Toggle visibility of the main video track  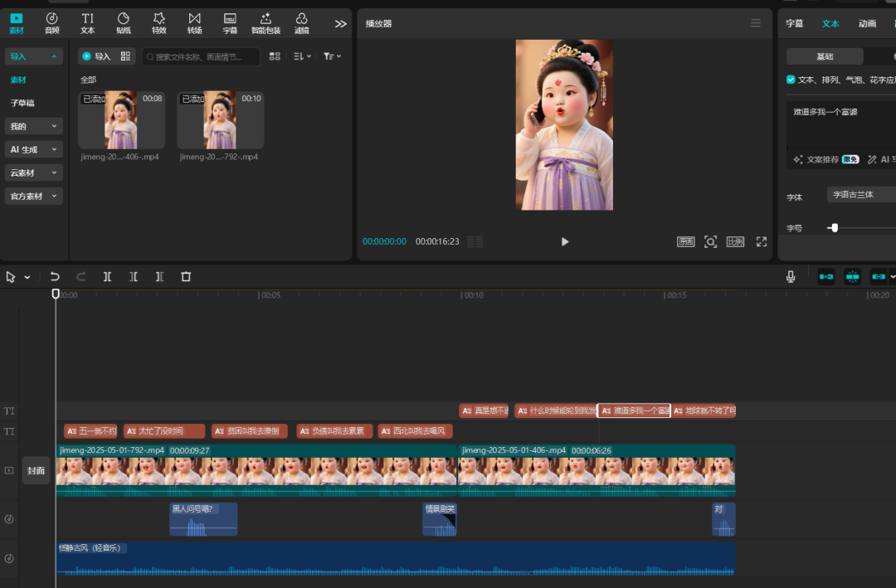pyautogui.click(x=9, y=470)
